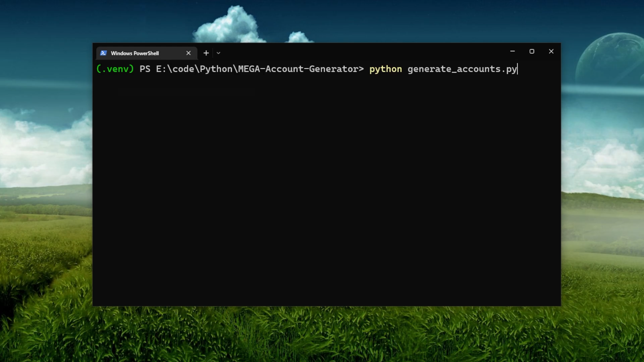
Task: Maximize the terminal window
Action: point(532,51)
